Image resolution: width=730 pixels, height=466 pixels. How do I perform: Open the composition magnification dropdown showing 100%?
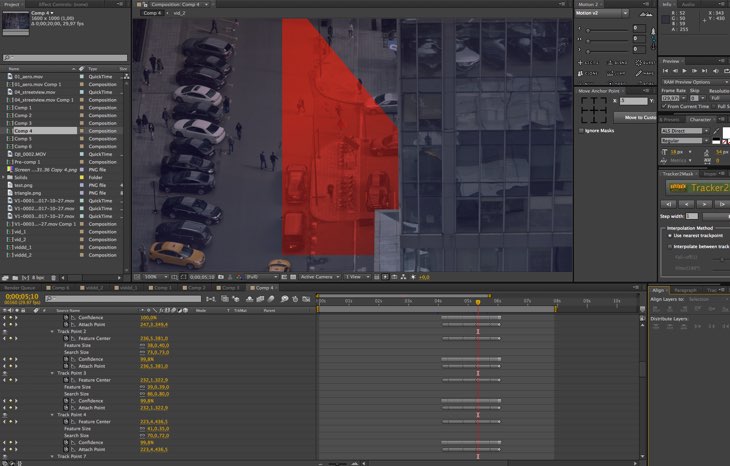tap(155, 277)
